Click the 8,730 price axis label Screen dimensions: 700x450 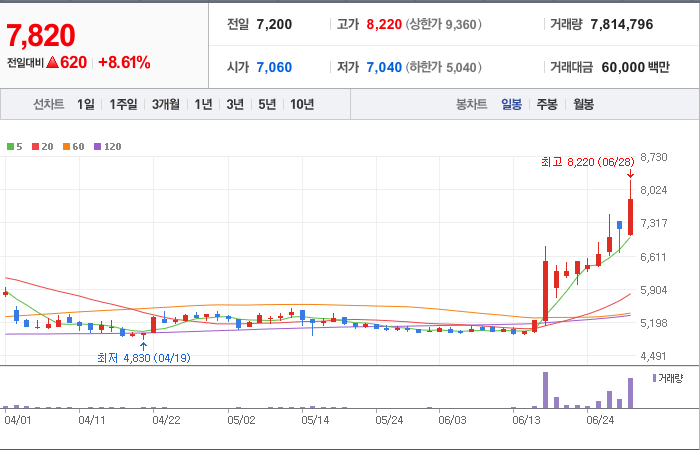[654, 157]
